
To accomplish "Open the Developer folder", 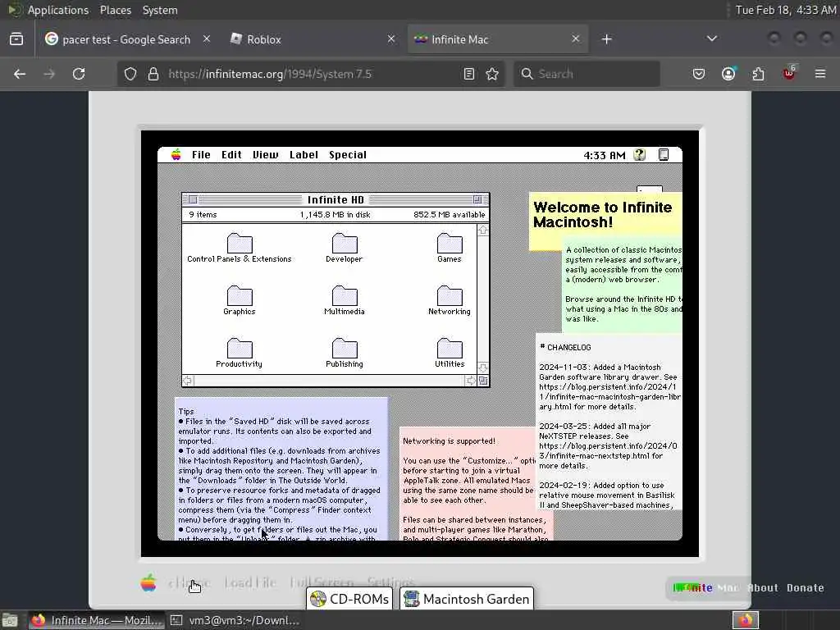I will [x=345, y=248].
